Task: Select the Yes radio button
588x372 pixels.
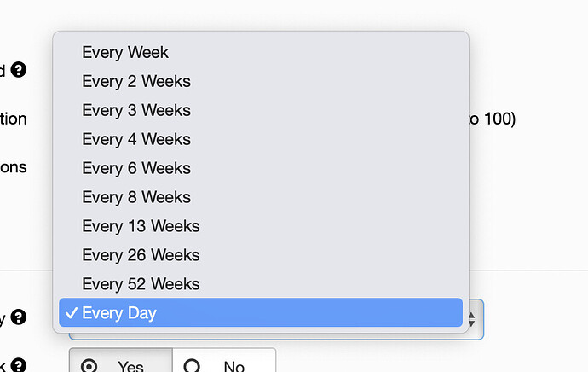Action: (x=89, y=366)
